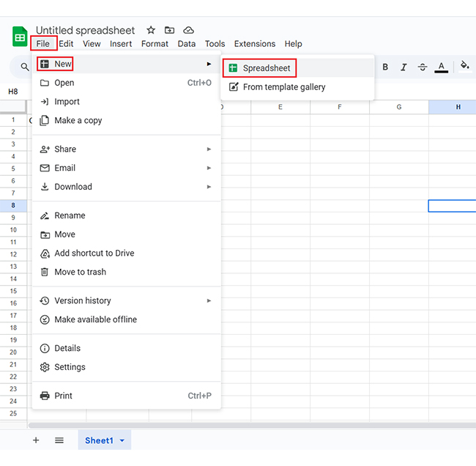Open Details from the File menu
Screen dimensions: 476x466
[x=126, y=348]
